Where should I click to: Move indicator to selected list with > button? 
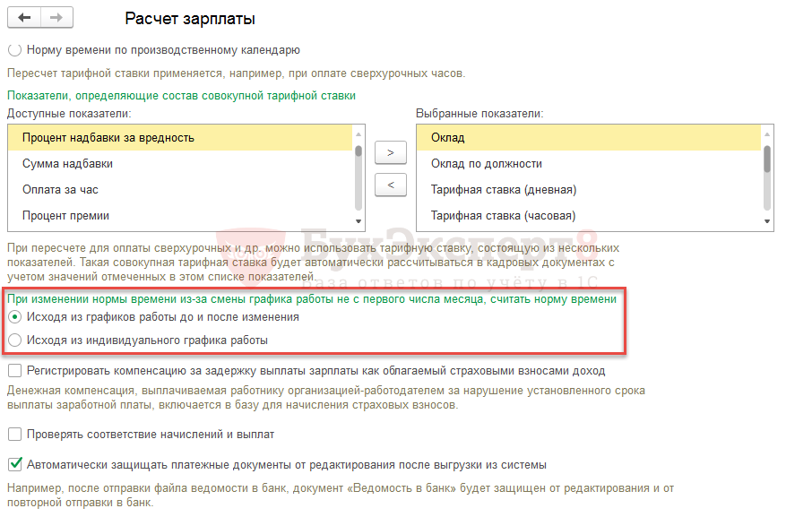tap(391, 152)
